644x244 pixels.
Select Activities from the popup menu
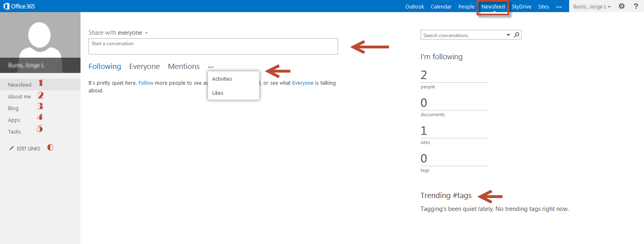click(x=222, y=79)
